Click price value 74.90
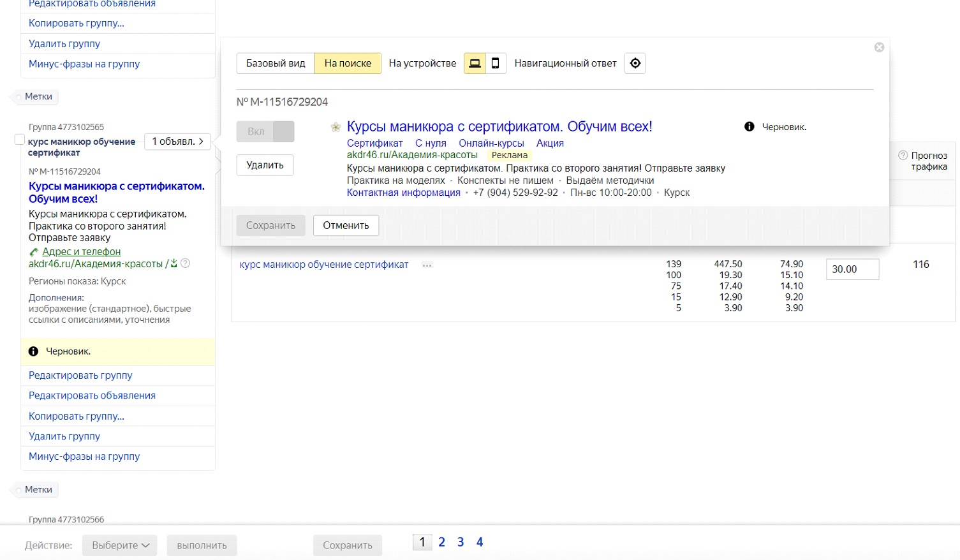Image resolution: width=960 pixels, height=560 pixels. [x=792, y=264]
